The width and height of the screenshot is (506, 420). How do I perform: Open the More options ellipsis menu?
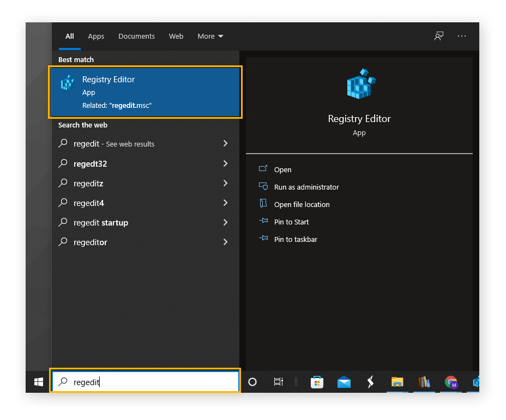[462, 36]
